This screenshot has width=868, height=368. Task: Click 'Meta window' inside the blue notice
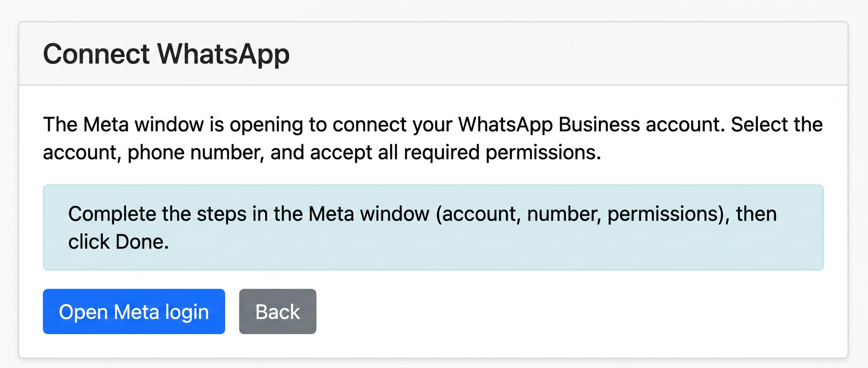(x=369, y=214)
